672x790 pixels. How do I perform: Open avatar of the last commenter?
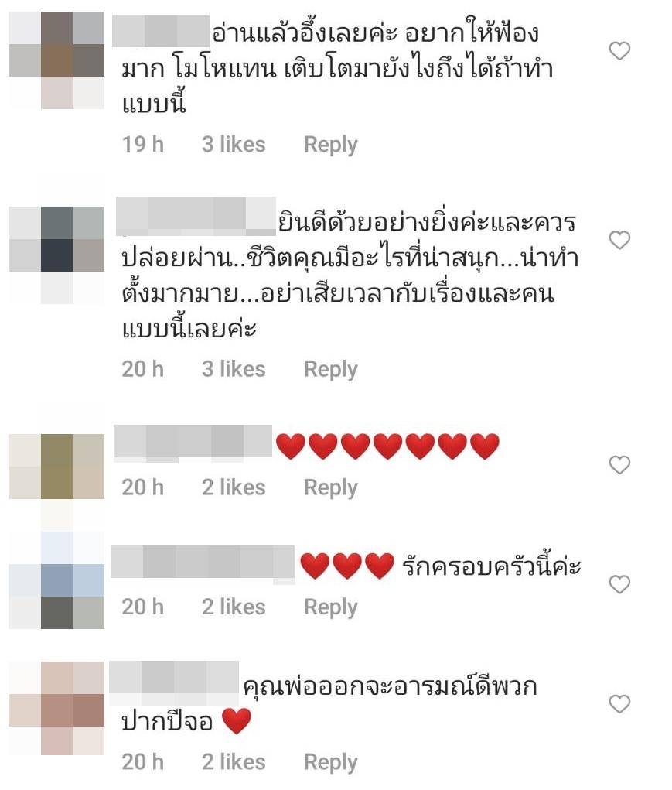click(56, 708)
